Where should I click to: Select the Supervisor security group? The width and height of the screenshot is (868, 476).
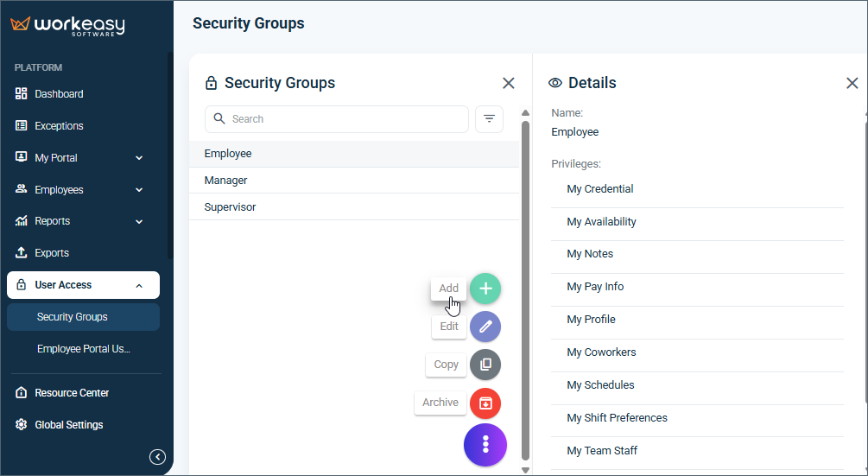click(354, 207)
